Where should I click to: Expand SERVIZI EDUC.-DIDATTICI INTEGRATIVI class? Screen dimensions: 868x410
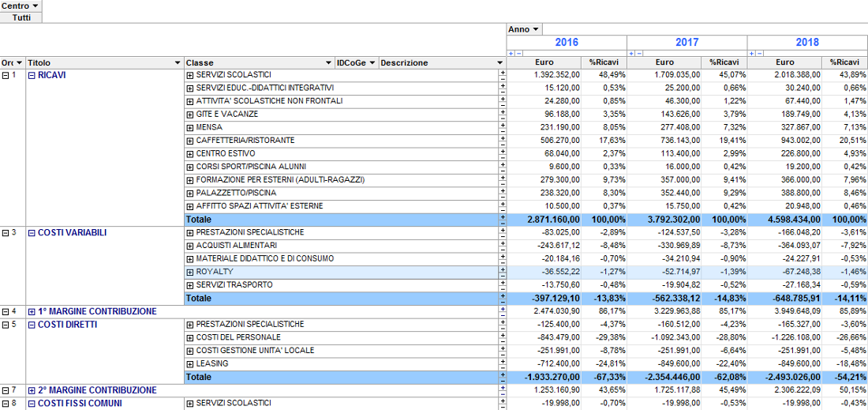pos(190,88)
